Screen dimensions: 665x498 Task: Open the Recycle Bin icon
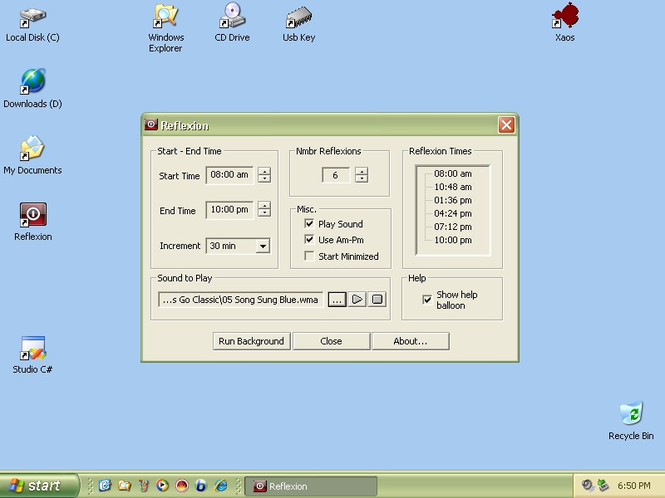tap(631, 421)
